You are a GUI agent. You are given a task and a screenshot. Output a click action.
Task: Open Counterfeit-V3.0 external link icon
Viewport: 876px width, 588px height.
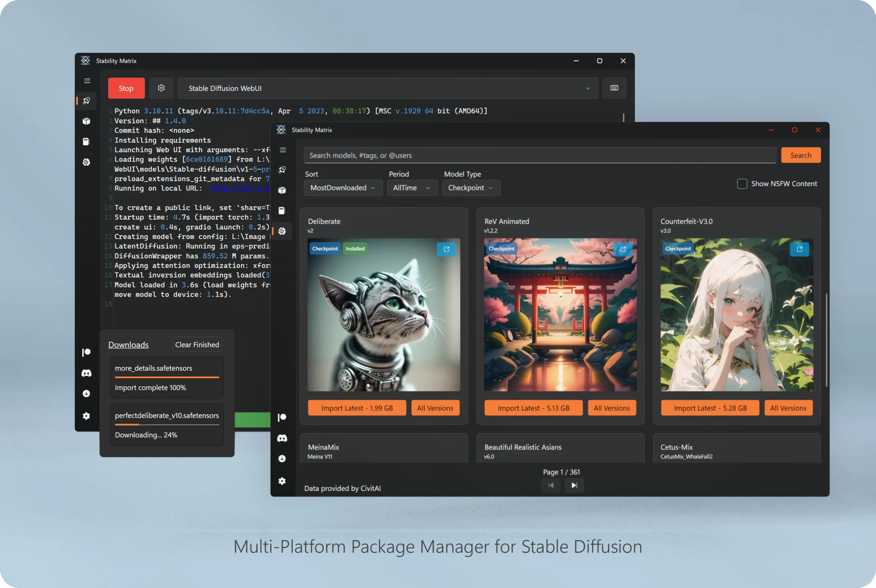pyautogui.click(x=799, y=249)
